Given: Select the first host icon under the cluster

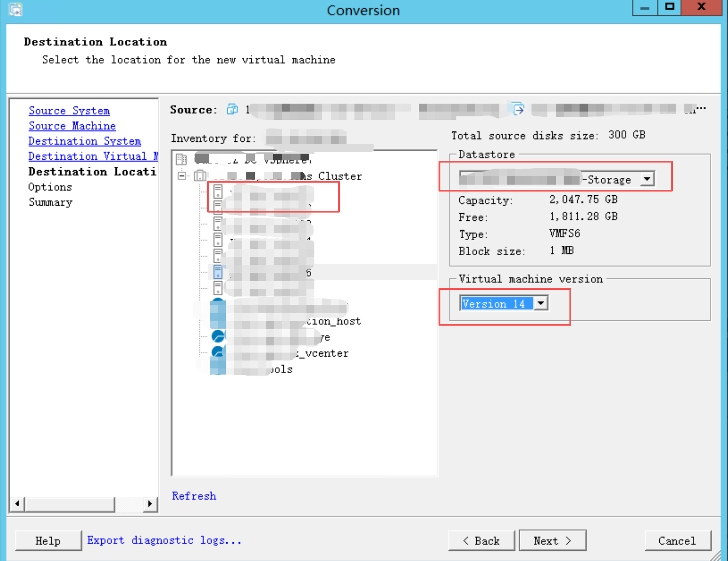Looking at the screenshot, I should [218, 191].
